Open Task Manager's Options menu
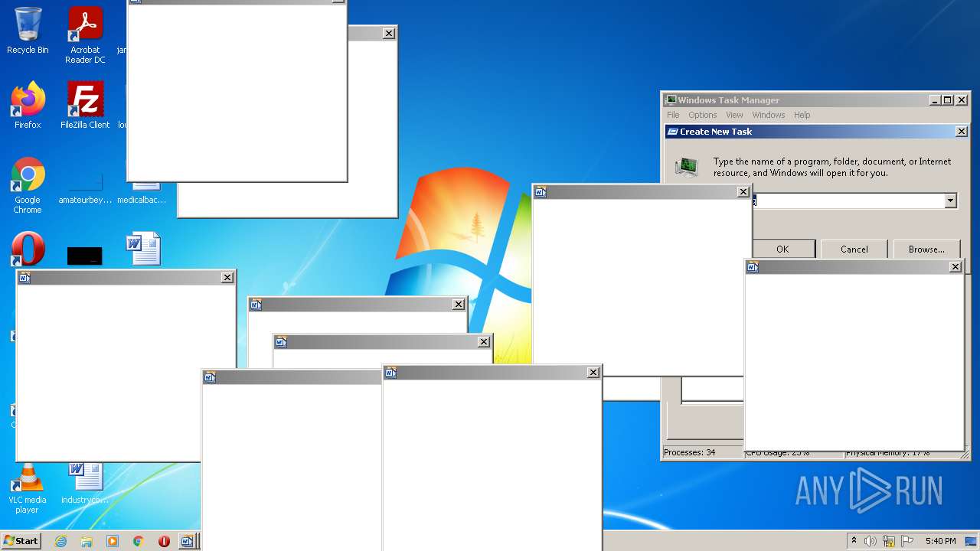980x551 pixels. 702,115
